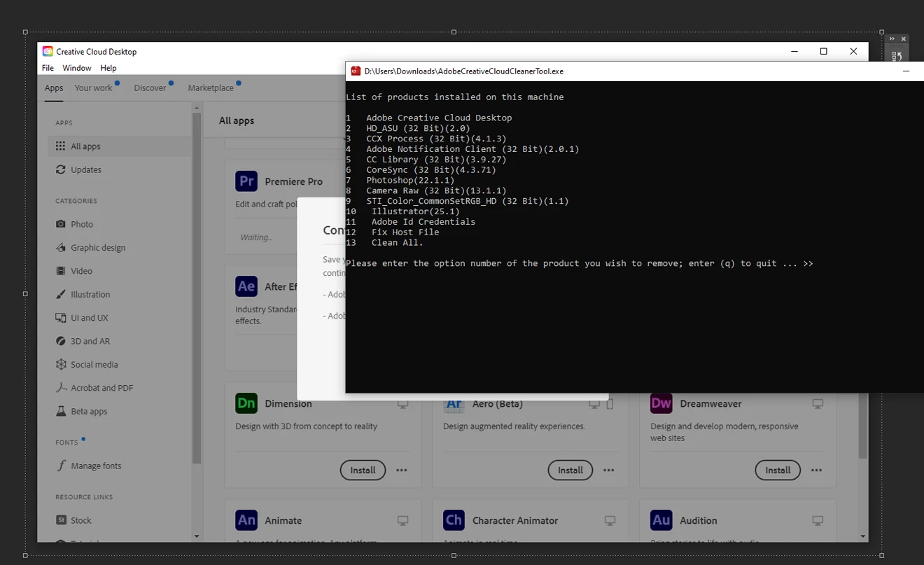Click the panel collapse arrows at top right
This screenshot has height=565, width=924.
pos(892,39)
